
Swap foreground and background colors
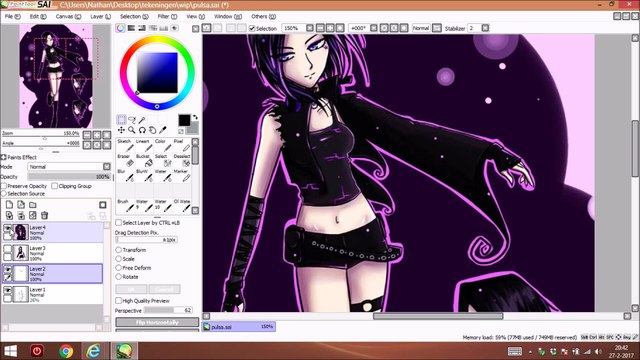click(x=195, y=117)
